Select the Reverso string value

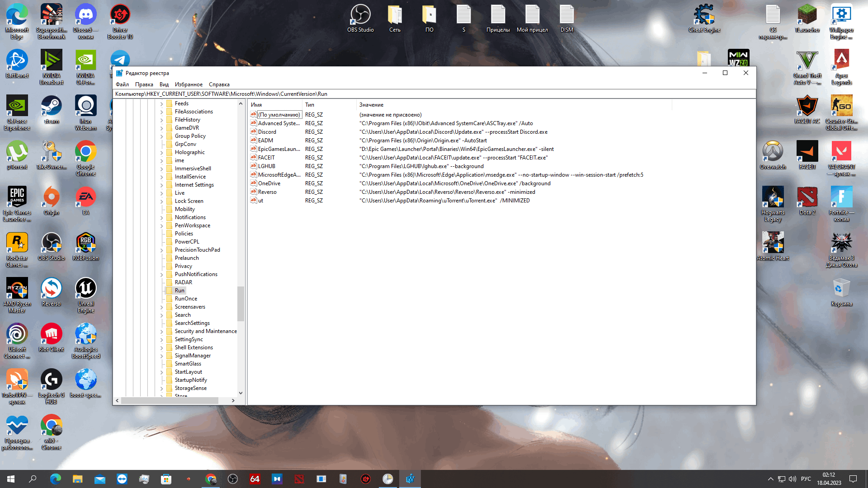(x=267, y=192)
